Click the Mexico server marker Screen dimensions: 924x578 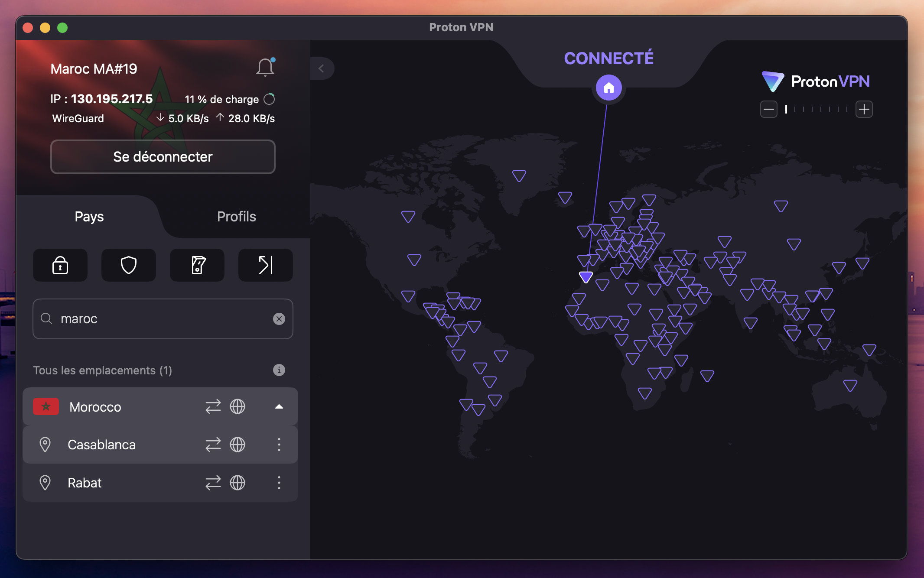(x=408, y=296)
